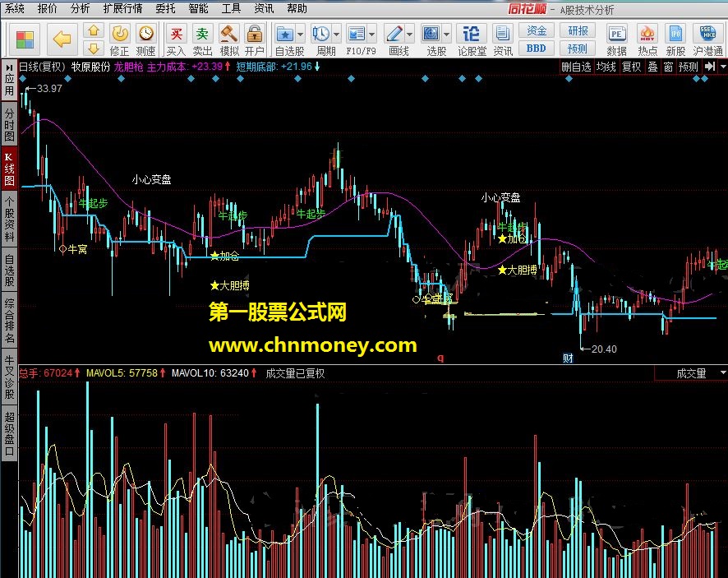The height and width of the screenshot is (578, 728).
Task: Click the 日线(复权) period label
Action: pos(42,67)
